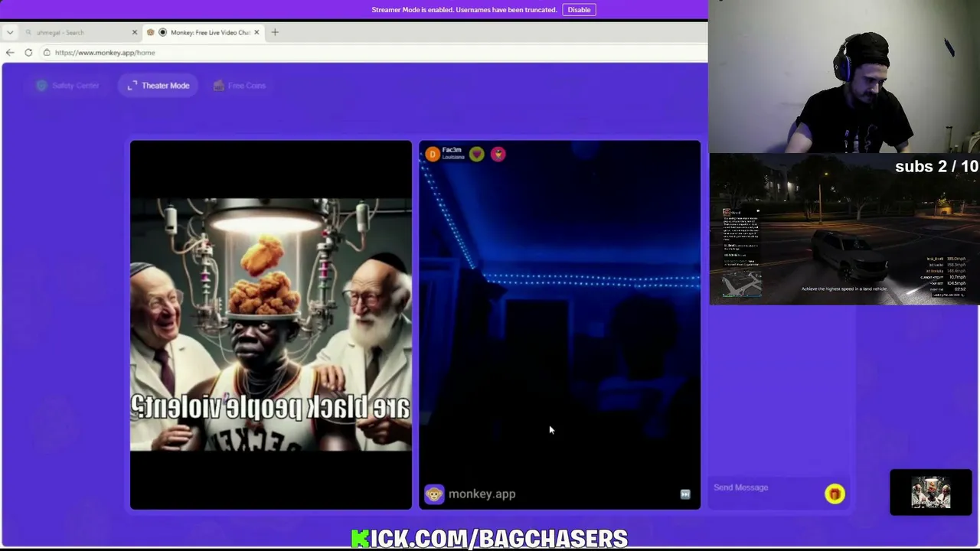The width and height of the screenshot is (980, 551).
Task: Close the Monkey Free Live Video Chat tab
Action: pyautogui.click(x=256, y=32)
